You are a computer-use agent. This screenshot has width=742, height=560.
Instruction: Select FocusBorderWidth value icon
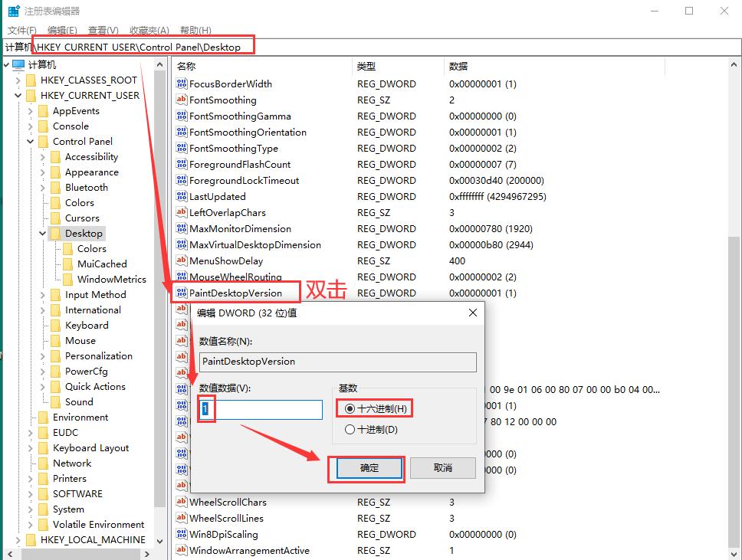[181, 84]
